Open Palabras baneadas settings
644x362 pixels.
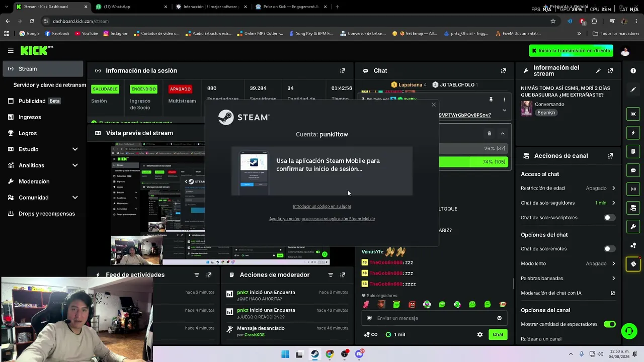pos(568,278)
